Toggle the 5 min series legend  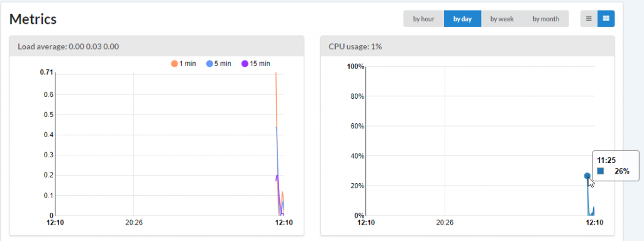(218, 64)
